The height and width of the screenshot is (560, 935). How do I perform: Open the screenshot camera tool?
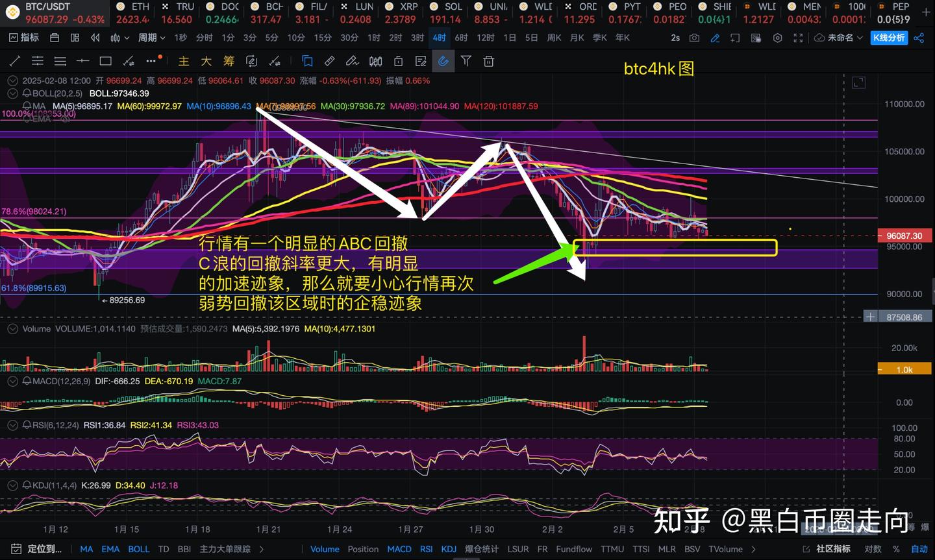click(694, 38)
